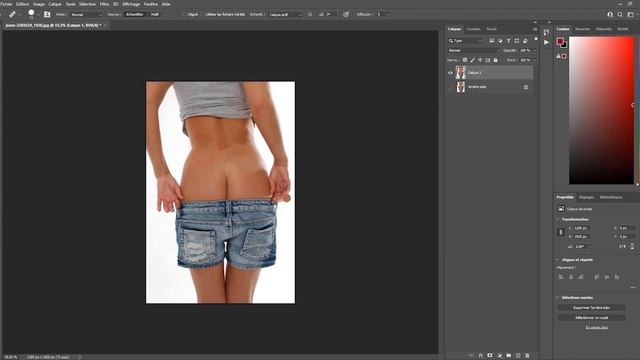Click the flip vertical icon in Transformation
The image size is (640, 360).
coord(632,247)
